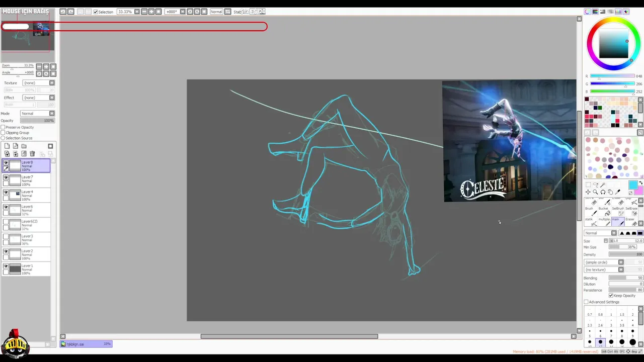Enable Advanced Settings checkbox
The height and width of the screenshot is (362, 644).
tap(586, 302)
